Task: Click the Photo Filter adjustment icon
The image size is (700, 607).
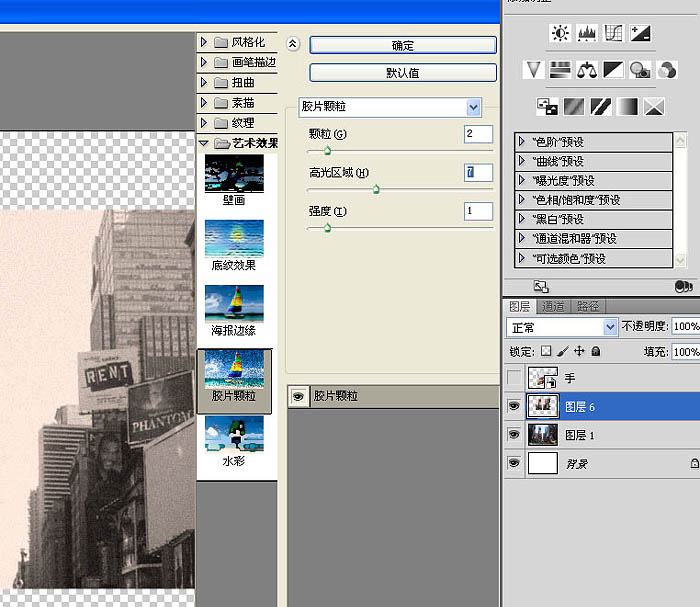Action: pyautogui.click(x=640, y=70)
